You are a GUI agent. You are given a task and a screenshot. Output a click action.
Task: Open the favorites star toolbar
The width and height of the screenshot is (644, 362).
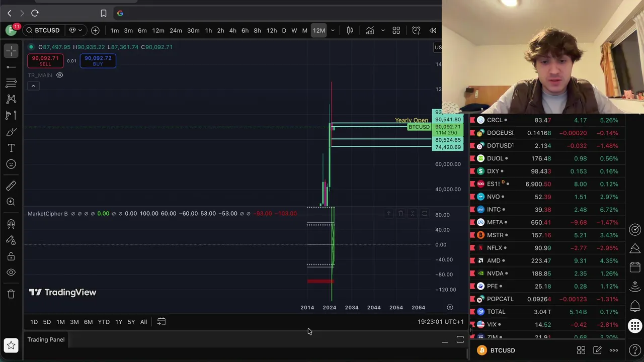[11, 345]
